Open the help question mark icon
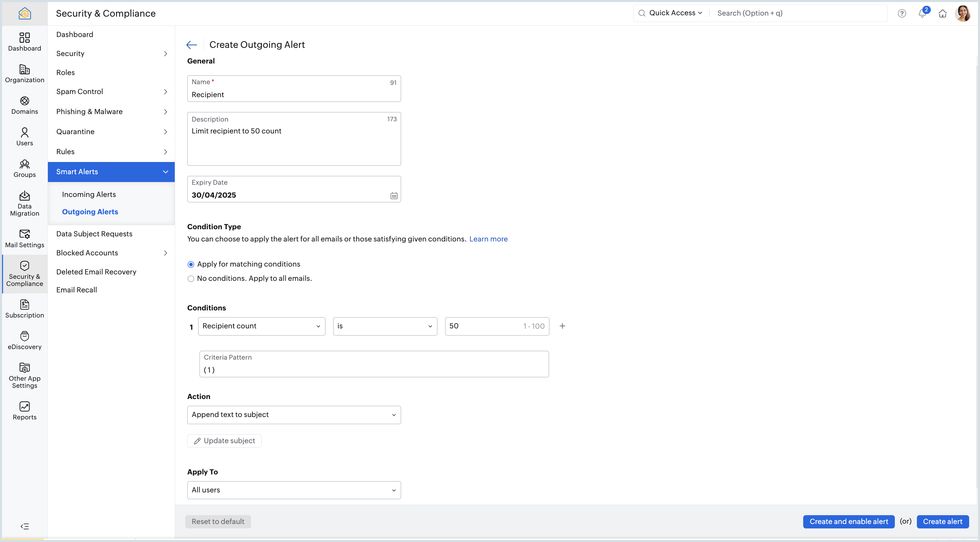The image size is (980, 542). pos(902,13)
